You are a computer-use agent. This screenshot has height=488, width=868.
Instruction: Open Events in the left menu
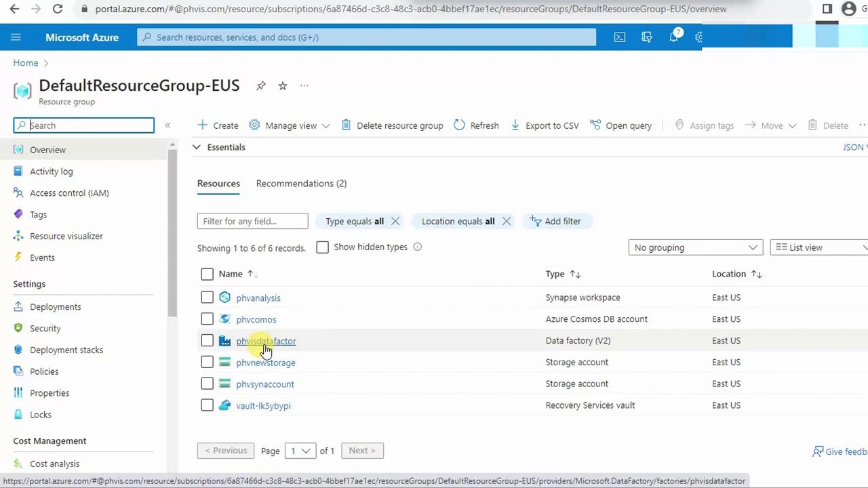pos(42,258)
